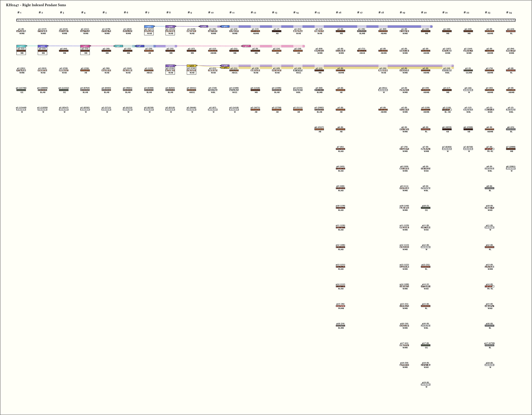The height and width of the screenshot is (415, 532).
Task: Click the hatched primary cord bar at top
Action: tap(266, 20)
